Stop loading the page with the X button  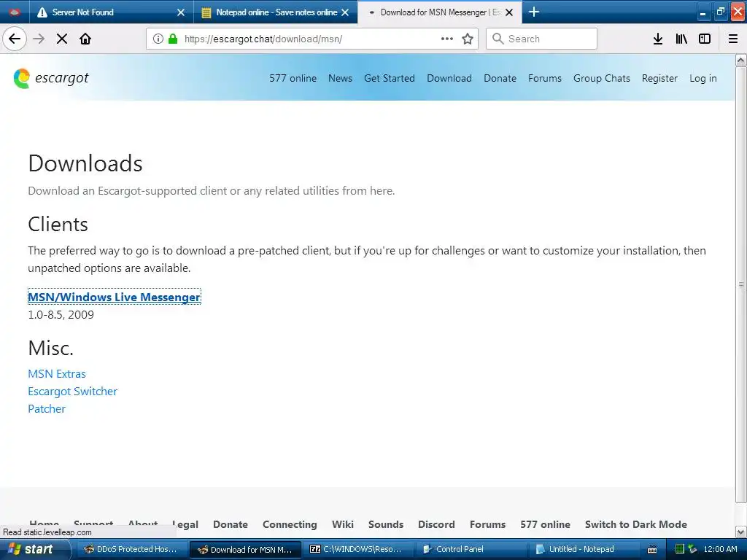[62, 39]
